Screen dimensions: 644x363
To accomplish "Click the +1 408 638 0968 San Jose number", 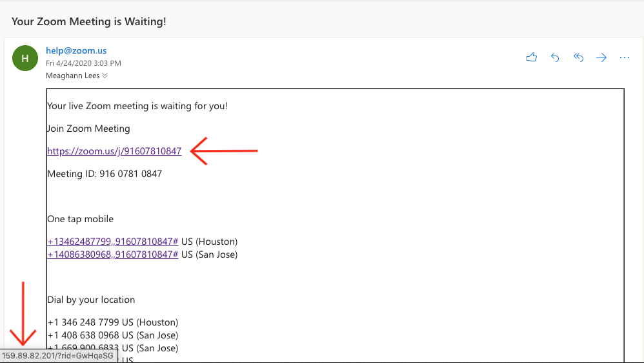I will click(x=112, y=335).
